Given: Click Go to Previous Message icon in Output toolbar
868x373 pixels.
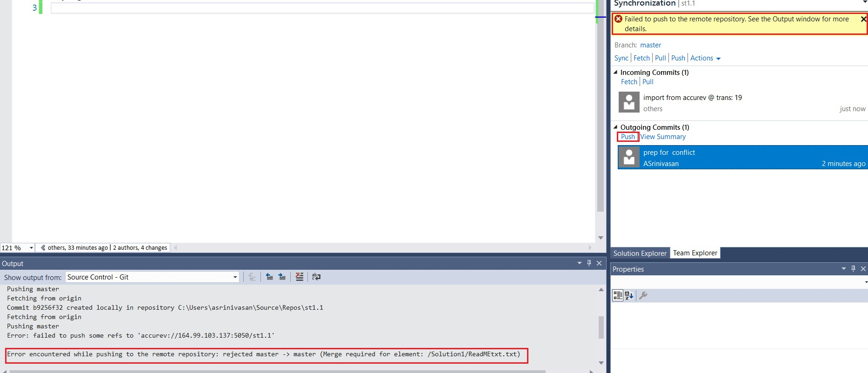Looking at the screenshot, I should pos(269,277).
